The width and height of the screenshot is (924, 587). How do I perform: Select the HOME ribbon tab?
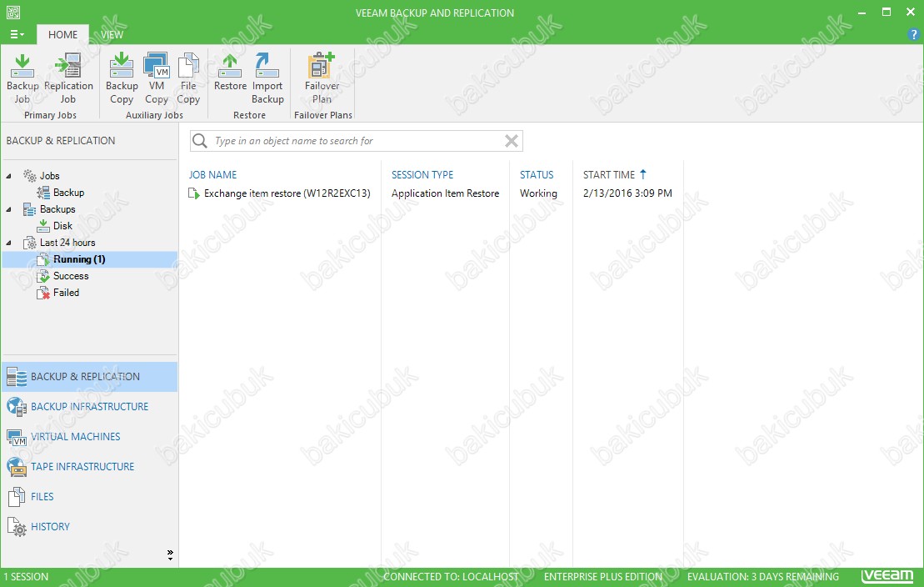[62, 35]
